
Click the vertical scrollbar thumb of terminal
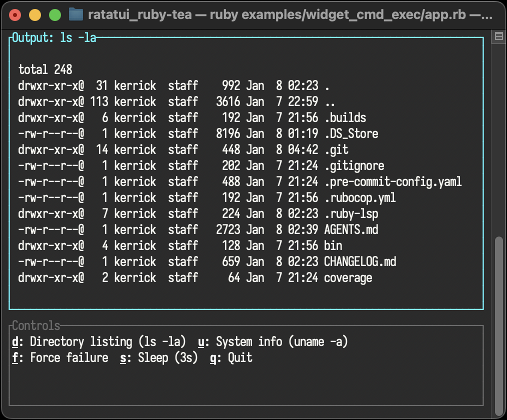click(499, 326)
